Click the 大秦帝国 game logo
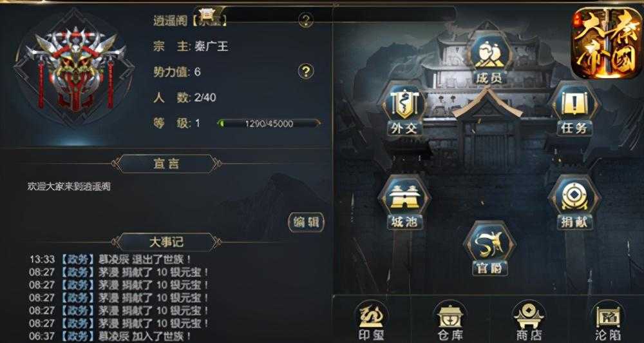The image size is (644, 343). point(607,43)
